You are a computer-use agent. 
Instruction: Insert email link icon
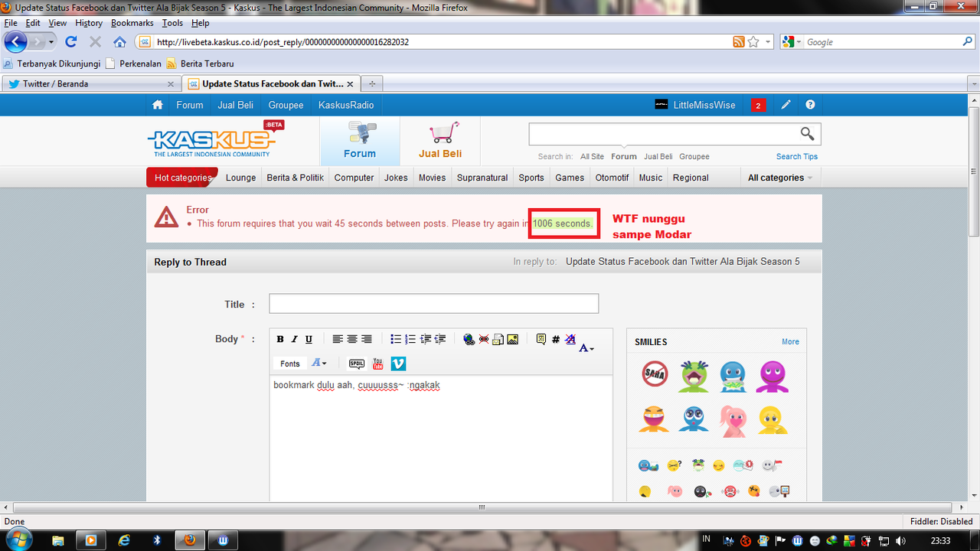point(498,340)
